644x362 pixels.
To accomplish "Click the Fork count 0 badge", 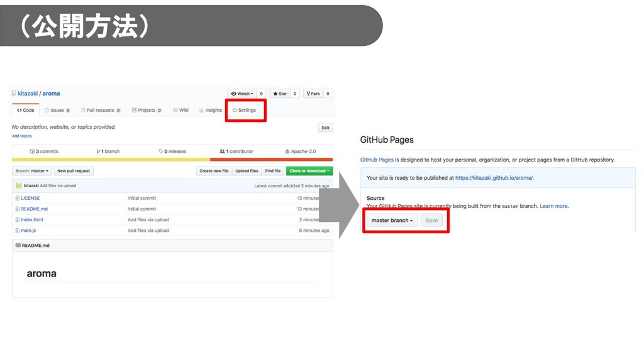I will (328, 94).
